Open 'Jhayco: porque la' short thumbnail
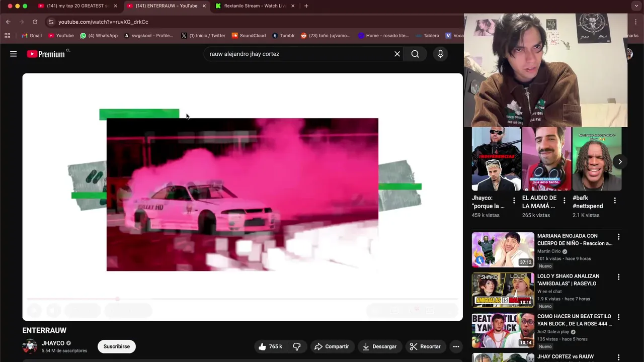Screen dimensions: 644x362 (x=496, y=159)
